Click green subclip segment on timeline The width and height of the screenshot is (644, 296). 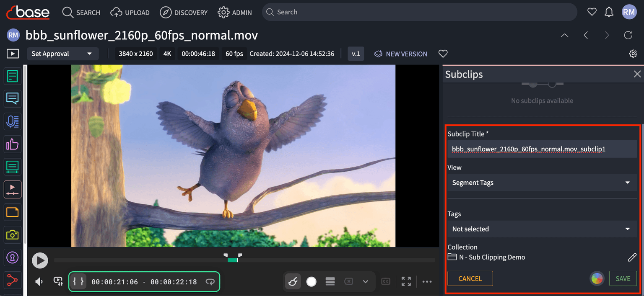click(x=233, y=260)
